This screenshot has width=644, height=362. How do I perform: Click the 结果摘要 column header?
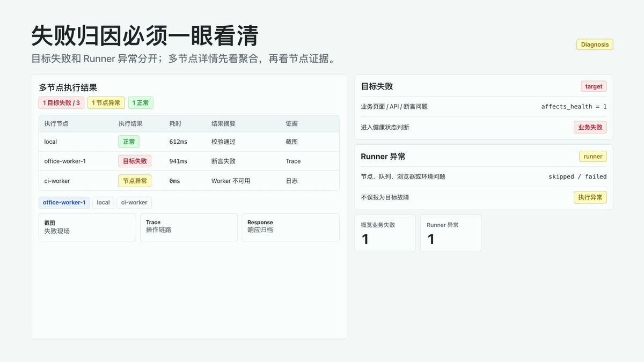pyautogui.click(x=223, y=123)
